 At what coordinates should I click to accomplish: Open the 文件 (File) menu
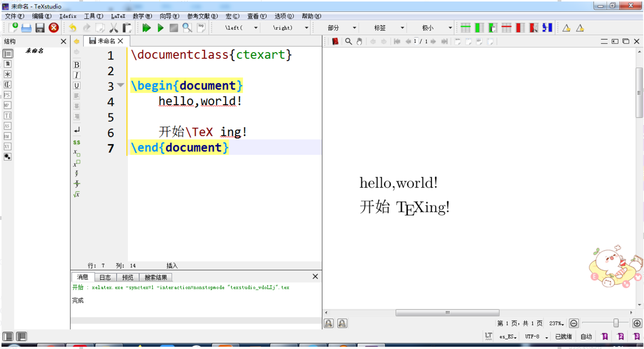point(14,16)
